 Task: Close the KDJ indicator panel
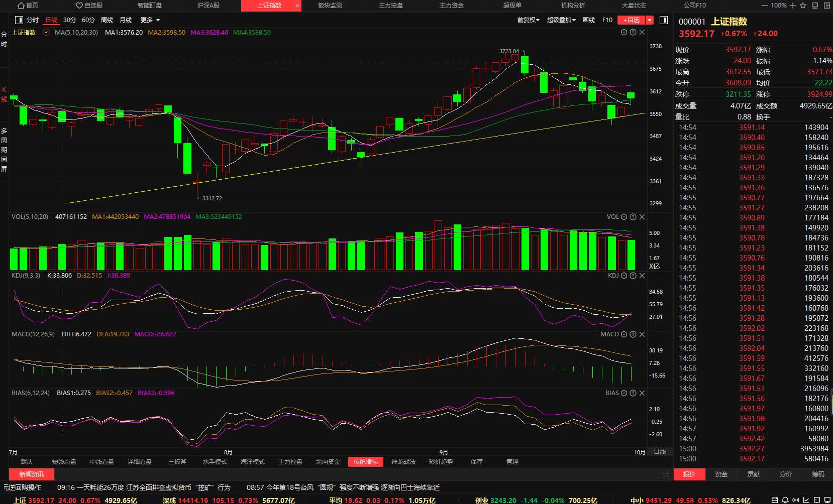tap(642, 276)
